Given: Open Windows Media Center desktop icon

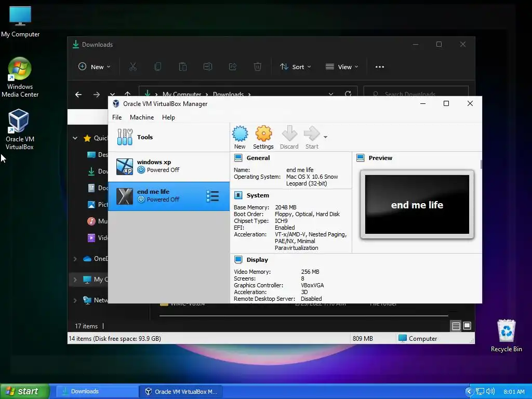Looking at the screenshot, I should click(x=20, y=77).
